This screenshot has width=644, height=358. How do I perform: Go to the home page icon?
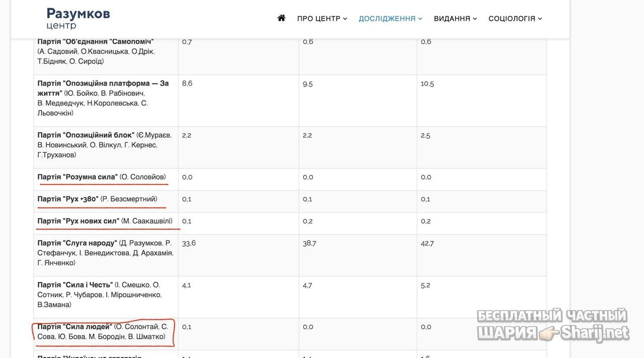tap(281, 18)
